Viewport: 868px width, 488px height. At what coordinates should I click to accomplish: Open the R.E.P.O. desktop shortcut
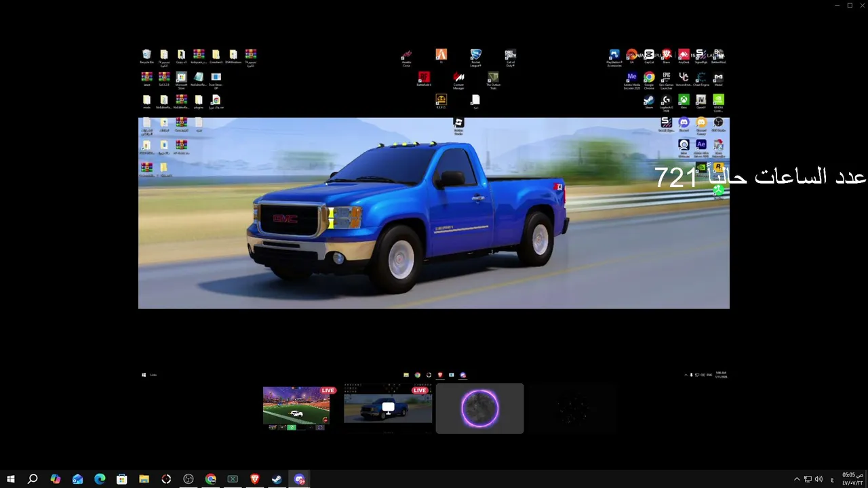(x=441, y=102)
